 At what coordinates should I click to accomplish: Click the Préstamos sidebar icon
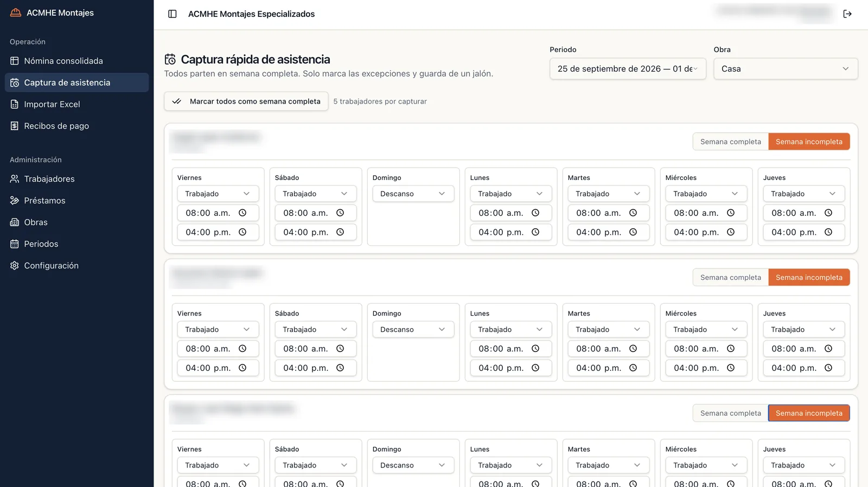point(15,201)
